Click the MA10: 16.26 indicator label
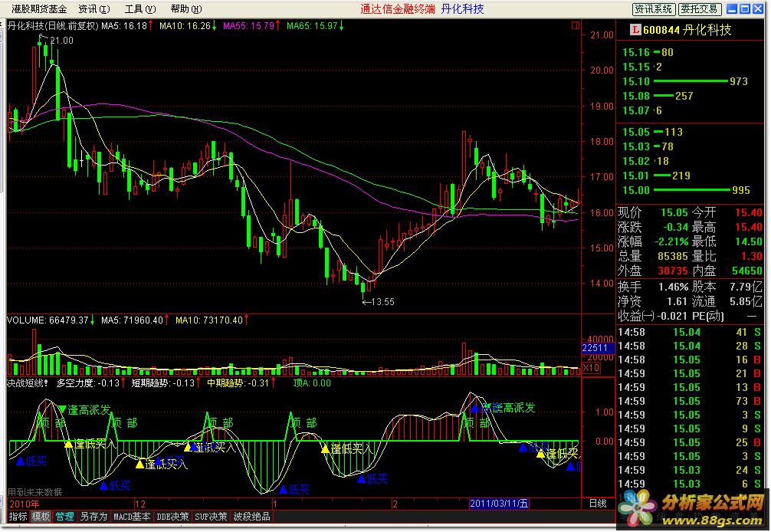The image size is (771, 532). (185, 25)
